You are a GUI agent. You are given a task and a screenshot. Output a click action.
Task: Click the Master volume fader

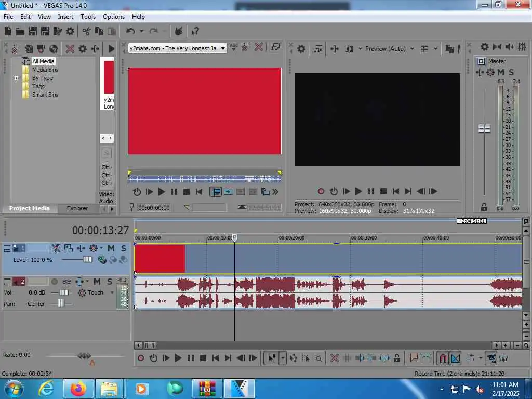point(484,129)
